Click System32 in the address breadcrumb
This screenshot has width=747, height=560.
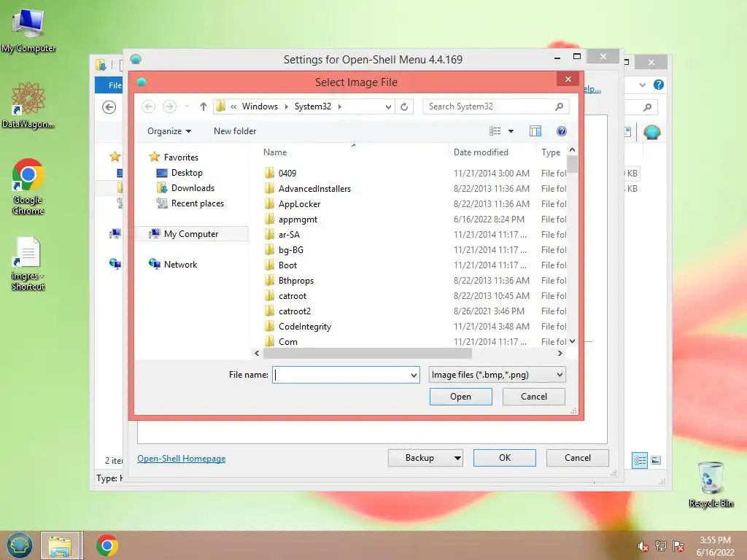pos(312,106)
